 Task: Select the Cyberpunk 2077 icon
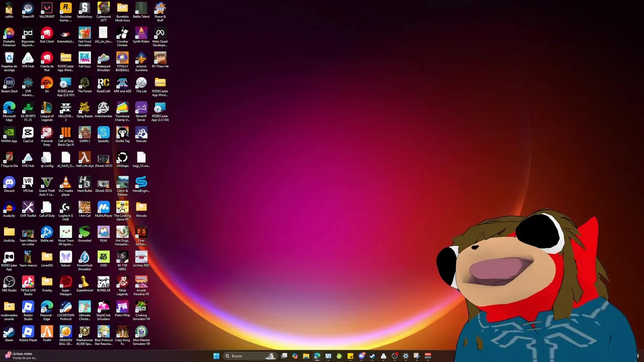tap(104, 12)
